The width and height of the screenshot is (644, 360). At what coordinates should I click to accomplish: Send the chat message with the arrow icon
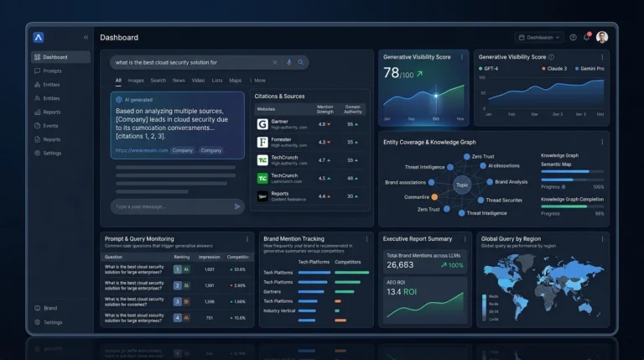[x=237, y=206]
